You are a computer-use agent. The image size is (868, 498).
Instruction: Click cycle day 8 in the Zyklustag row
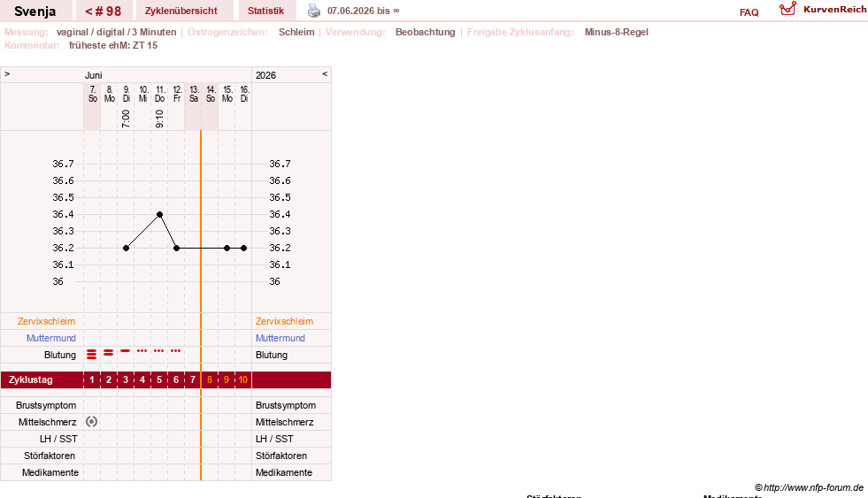click(210, 379)
